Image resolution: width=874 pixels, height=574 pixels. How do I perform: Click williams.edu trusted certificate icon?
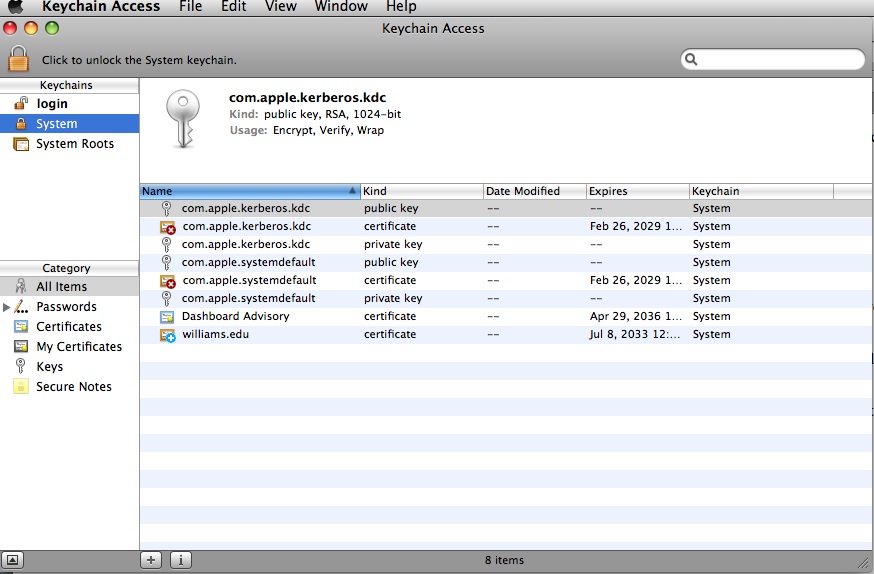(x=167, y=335)
